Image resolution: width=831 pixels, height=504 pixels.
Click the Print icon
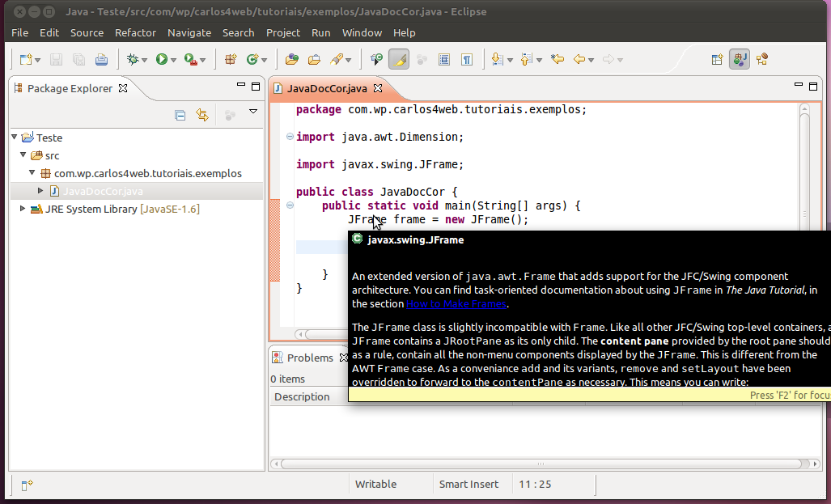pyautogui.click(x=101, y=59)
